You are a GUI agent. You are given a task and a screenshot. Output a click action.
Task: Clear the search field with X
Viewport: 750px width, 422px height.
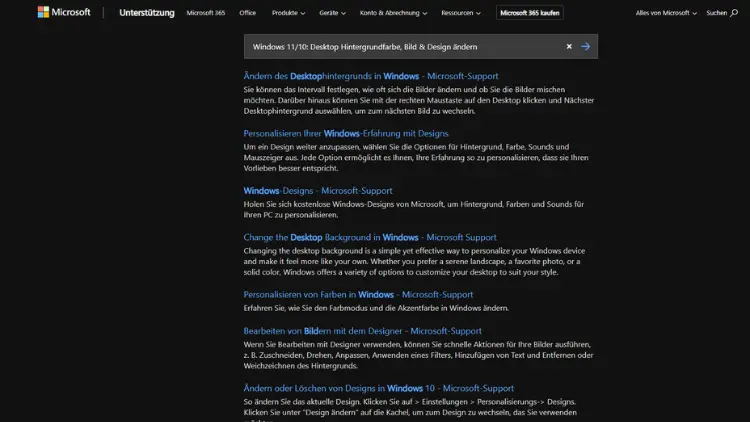(569, 46)
